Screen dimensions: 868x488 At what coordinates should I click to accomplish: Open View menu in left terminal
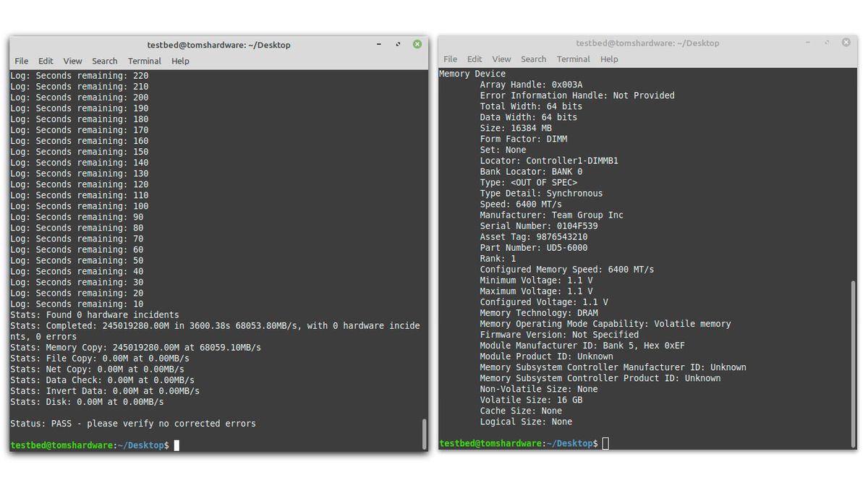click(x=72, y=61)
